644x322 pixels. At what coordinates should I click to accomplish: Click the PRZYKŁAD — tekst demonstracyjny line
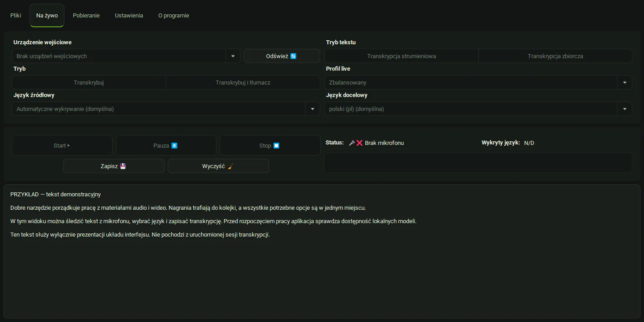click(55, 195)
